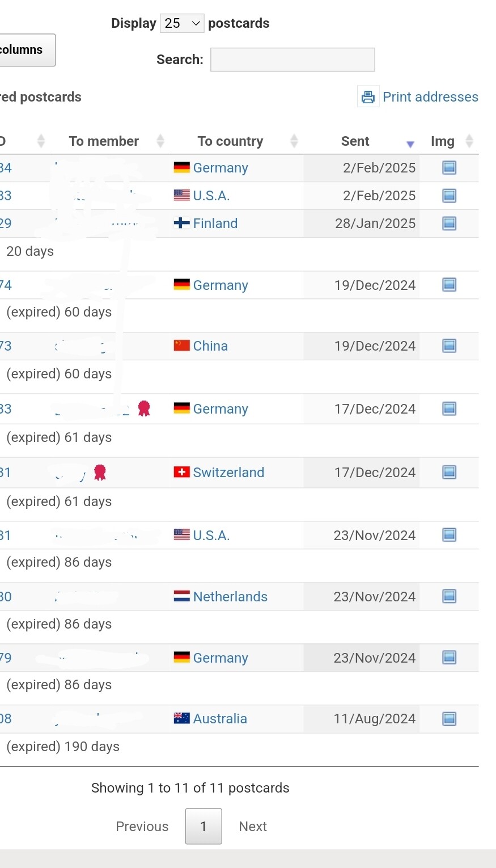Click the Next pagination button
Screen dimensions: 496x868
253,827
